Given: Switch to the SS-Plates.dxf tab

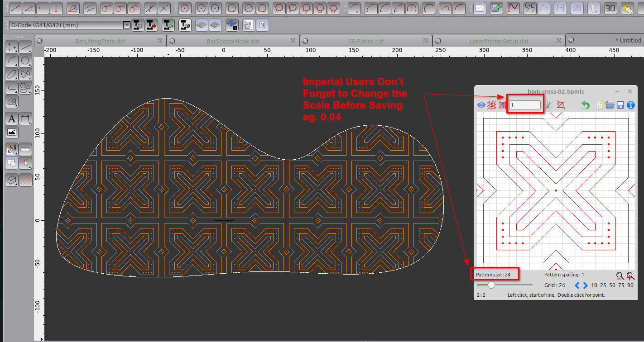Looking at the screenshot, I should point(365,41).
